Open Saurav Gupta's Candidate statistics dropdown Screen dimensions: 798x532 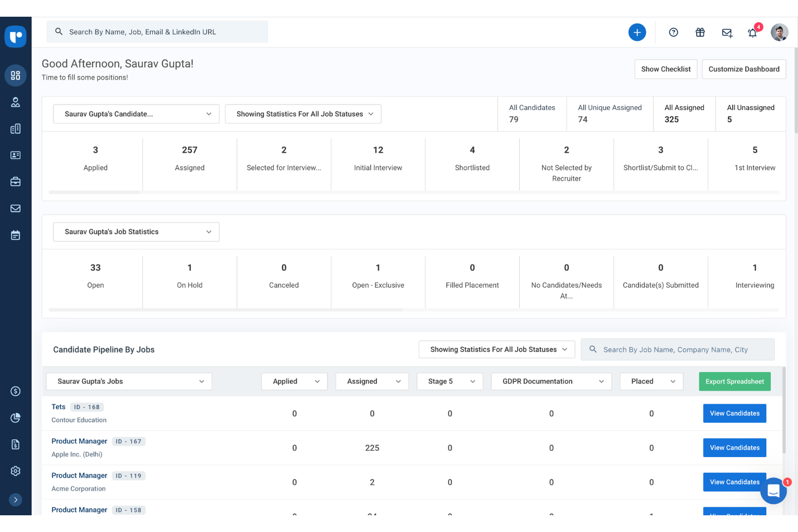pos(136,114)
